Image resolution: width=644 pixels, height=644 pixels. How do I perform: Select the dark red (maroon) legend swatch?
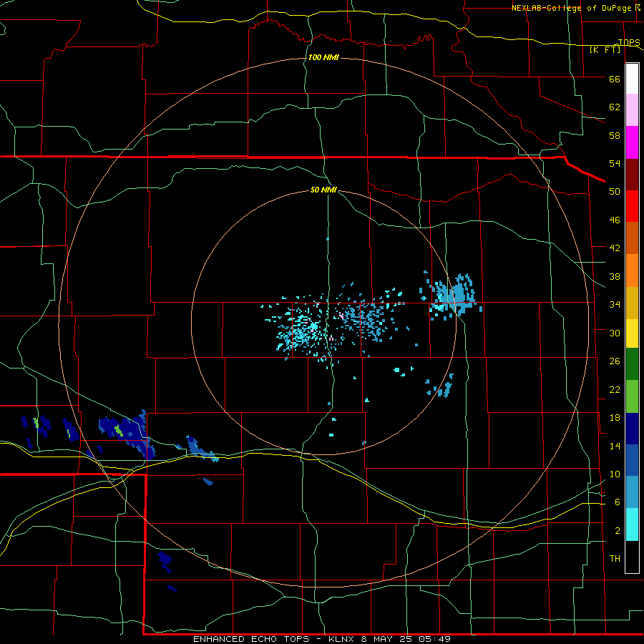click(632, 174)
